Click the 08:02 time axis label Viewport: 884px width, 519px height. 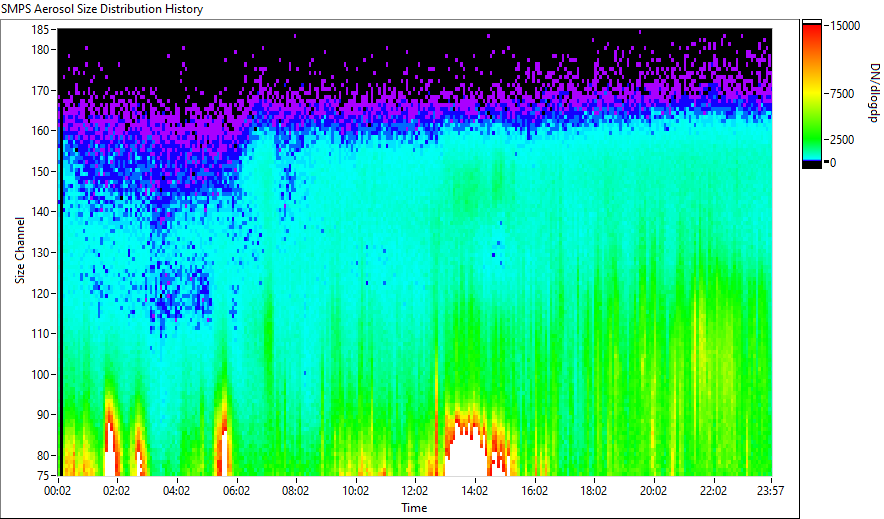point(295,491)
